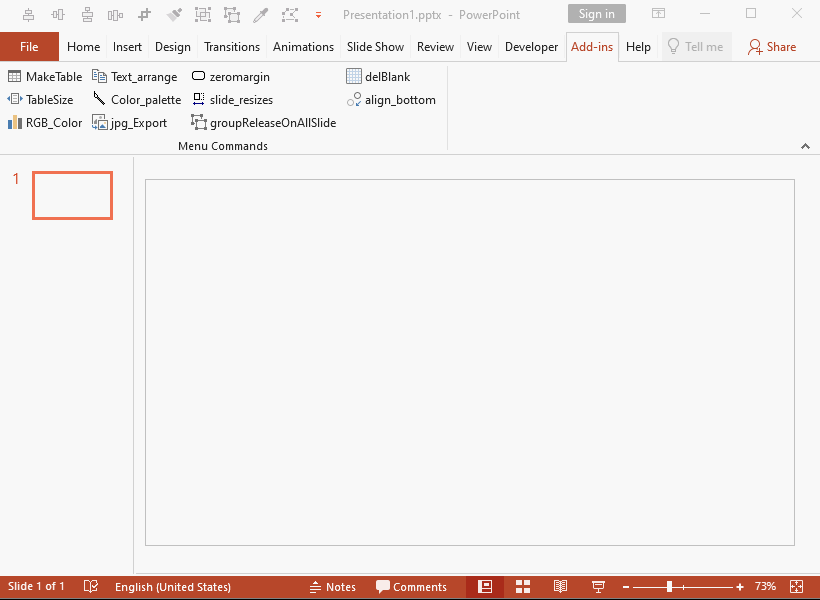
Task: Run the slide_resizes add-in command
Action: coord(232,99)
